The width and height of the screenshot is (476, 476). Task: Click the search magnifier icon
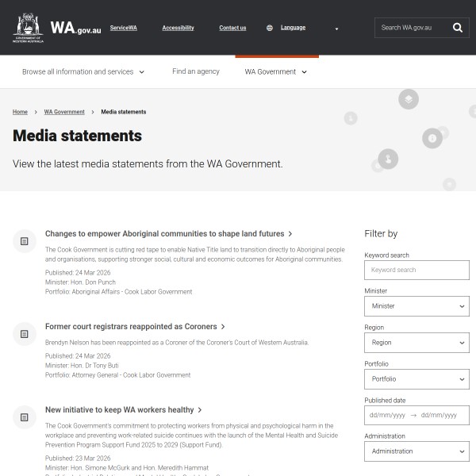click(x=458, y=28)
